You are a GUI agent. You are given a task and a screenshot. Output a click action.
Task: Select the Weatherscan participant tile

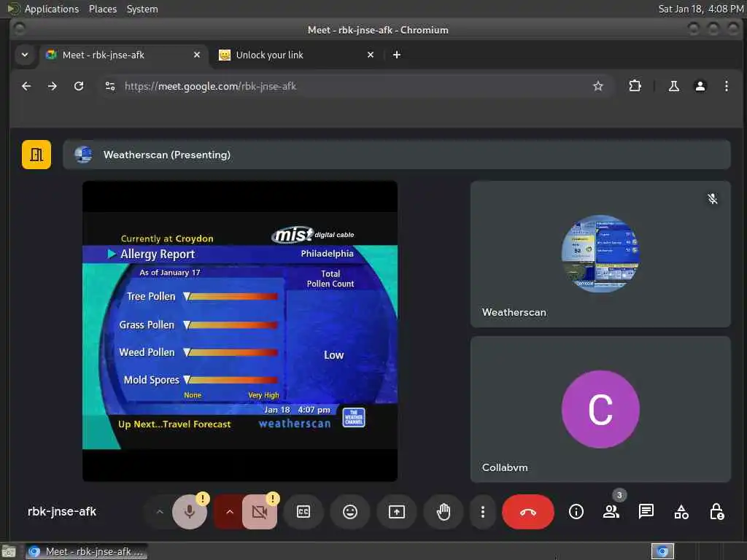[x=600, y=254]
